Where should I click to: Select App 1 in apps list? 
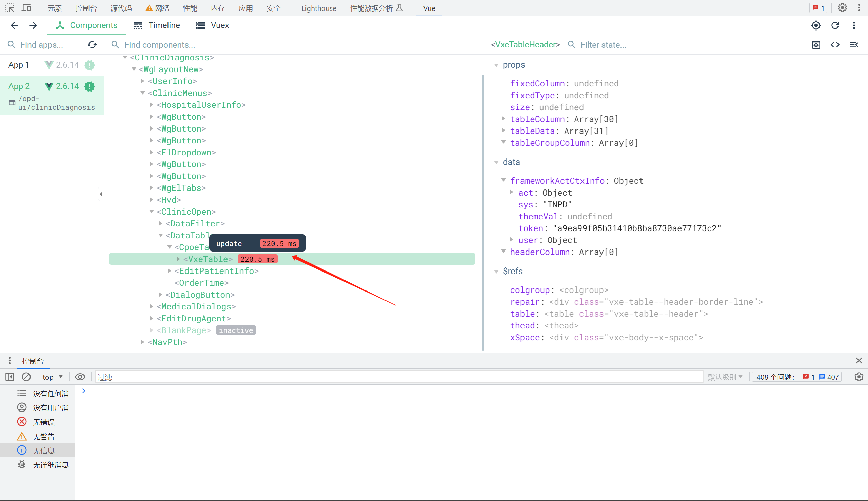[19, 65]
